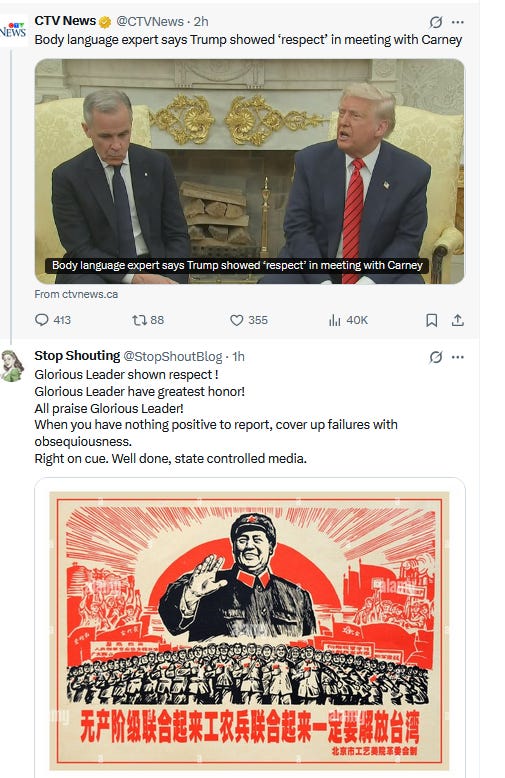Open the @StopShoutBlog handle link
Screen dimensions: 505x778
coord(172,356)
